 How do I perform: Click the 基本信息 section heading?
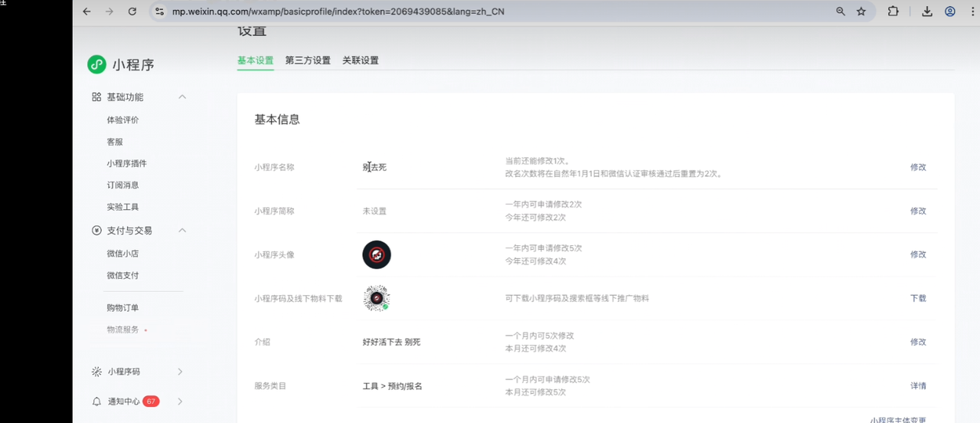click(277, 120)
